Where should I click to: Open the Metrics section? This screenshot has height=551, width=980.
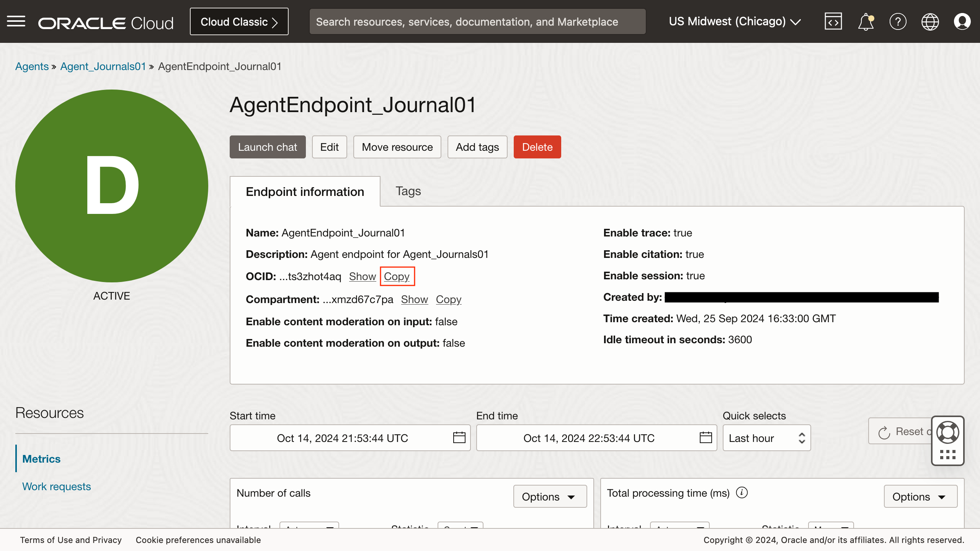[41, 458]
